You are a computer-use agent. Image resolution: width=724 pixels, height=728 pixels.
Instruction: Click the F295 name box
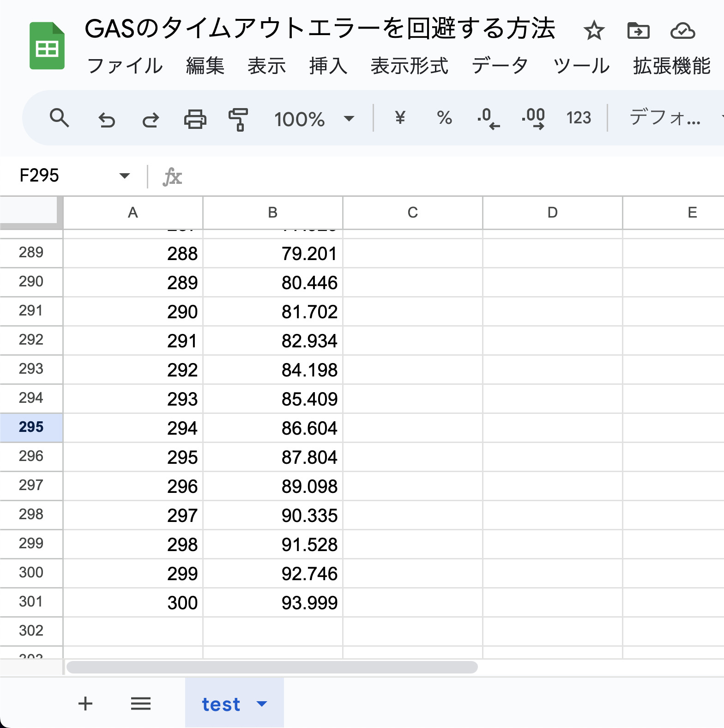[39, 176]
